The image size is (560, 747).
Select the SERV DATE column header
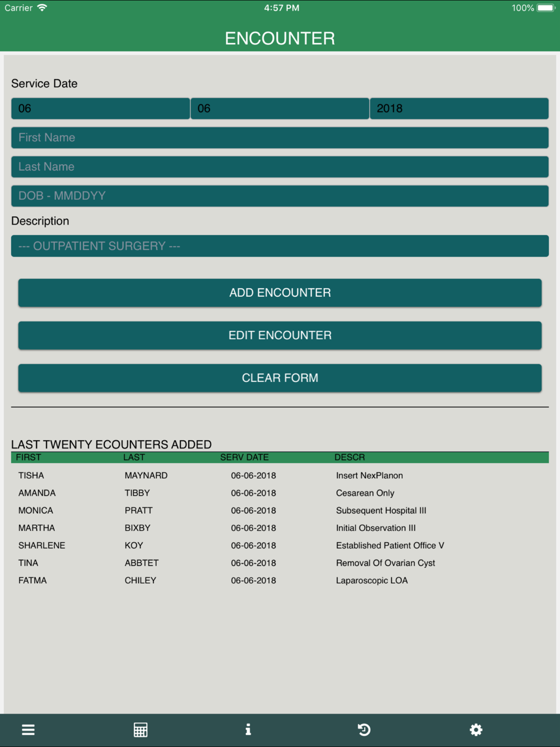click(244, 457)
